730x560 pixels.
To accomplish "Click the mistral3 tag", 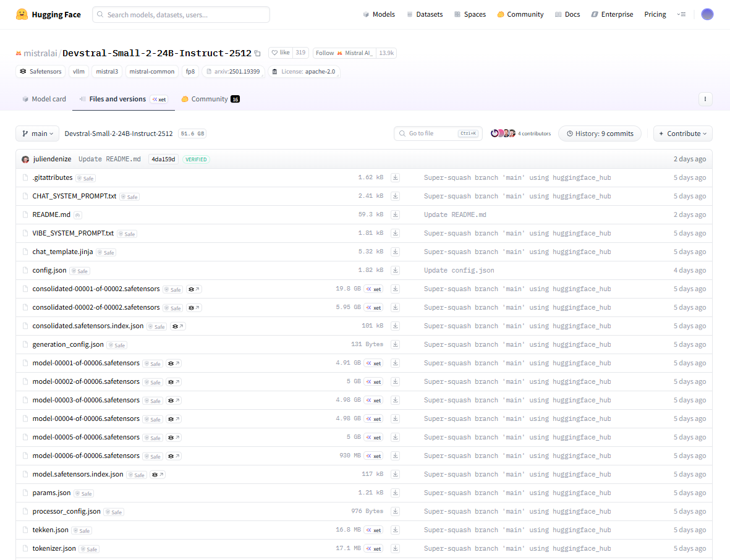I will pyautogui.click(x=107, y=72).
